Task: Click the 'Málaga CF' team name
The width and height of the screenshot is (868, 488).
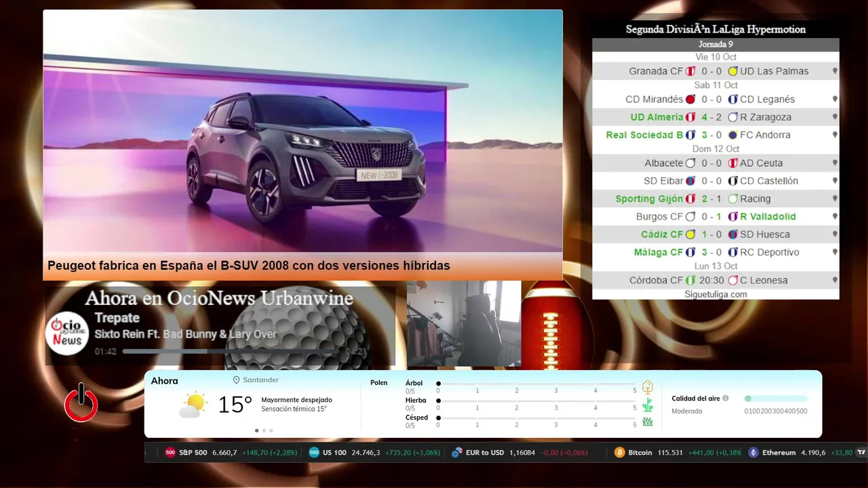Action: [x=658, y=252]
